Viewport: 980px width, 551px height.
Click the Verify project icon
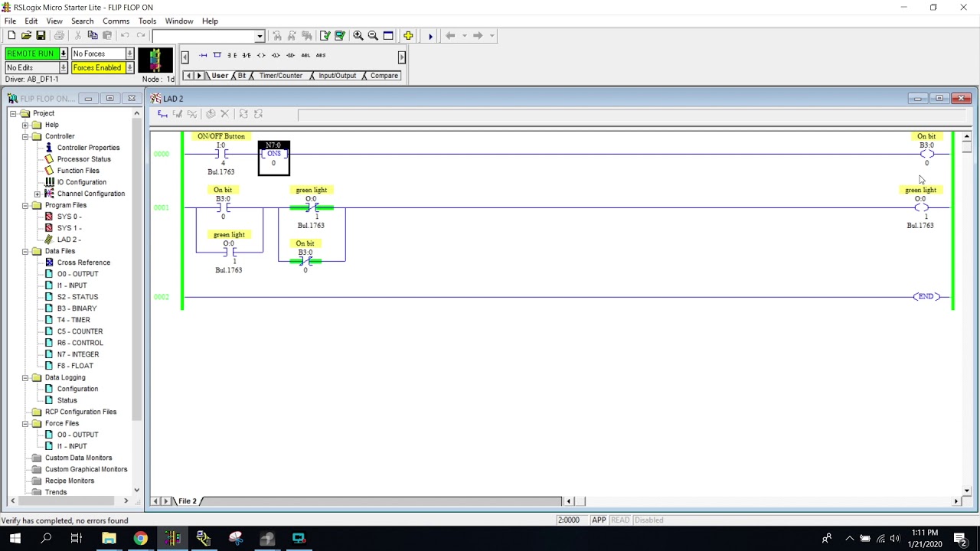pyautogui.click(x=339, y=36)
